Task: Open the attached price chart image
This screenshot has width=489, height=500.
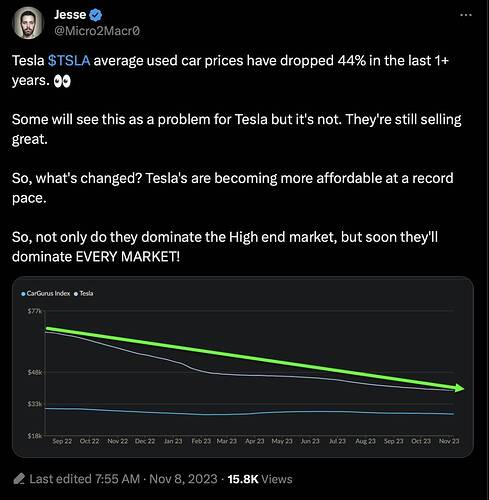Action: [243, 367]
